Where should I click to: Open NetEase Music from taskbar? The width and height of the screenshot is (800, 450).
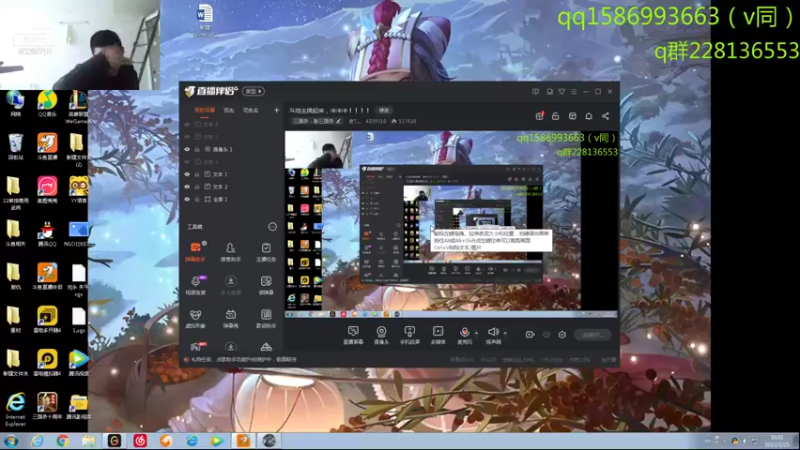pos(140,441)
